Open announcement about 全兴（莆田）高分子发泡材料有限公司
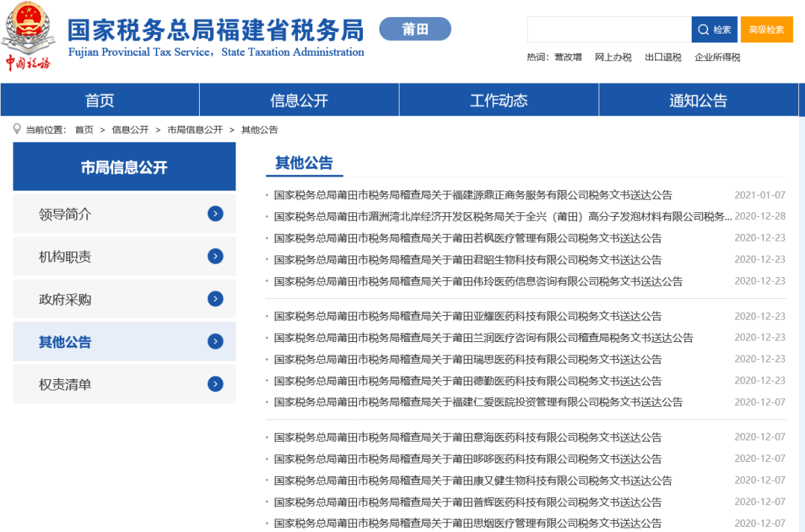 [502, 217]
